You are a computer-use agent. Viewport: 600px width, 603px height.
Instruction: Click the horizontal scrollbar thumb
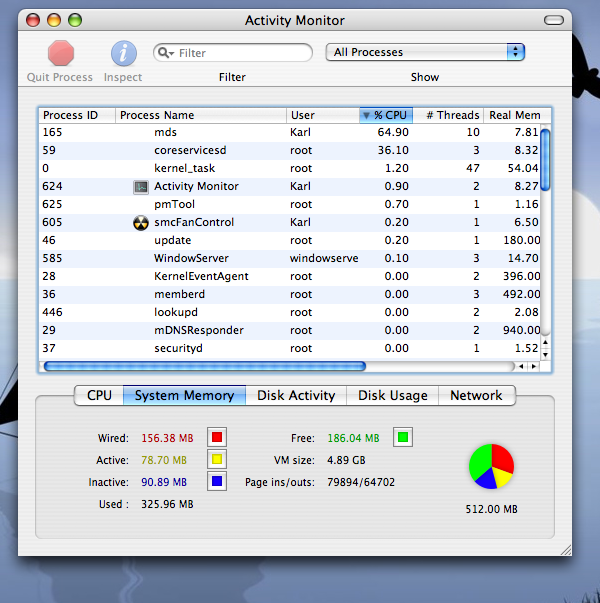[205, 366]
